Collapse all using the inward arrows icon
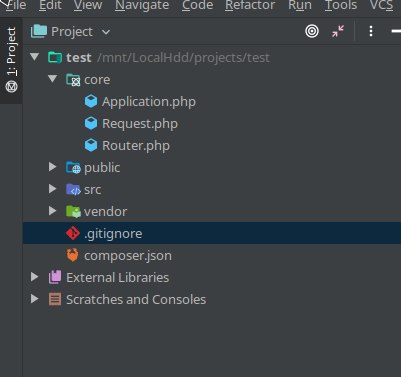The height and width of the screenshot is (377, 401). [x=338, y=31]
